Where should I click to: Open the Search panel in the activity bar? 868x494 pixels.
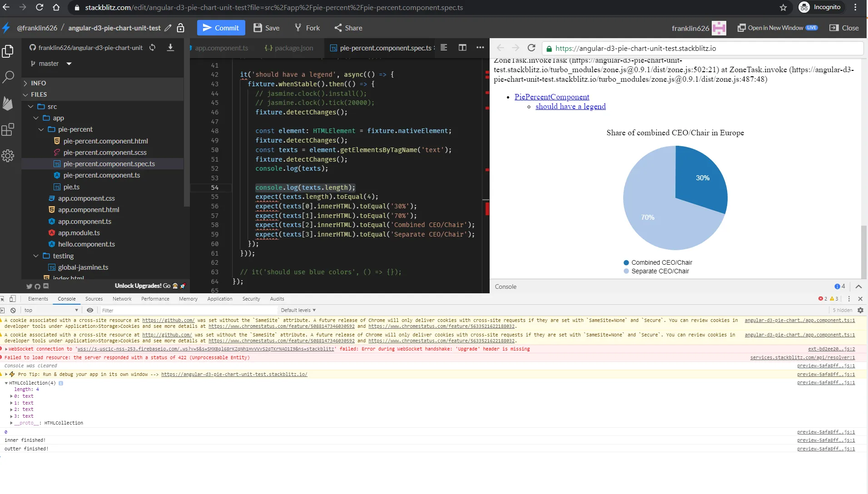click(8, 77)
